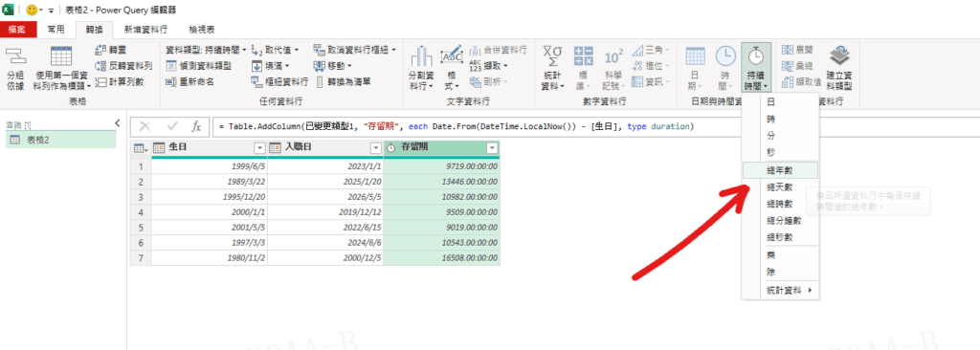Click the 日期 calendar icon
Viewport: 980px width, 350px height.
click(x=696, y=56)
